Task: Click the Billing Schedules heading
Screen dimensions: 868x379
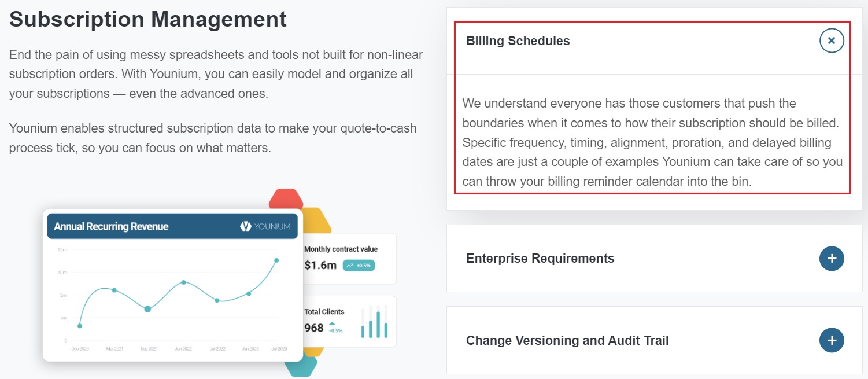Action: [x=518, y=41]
